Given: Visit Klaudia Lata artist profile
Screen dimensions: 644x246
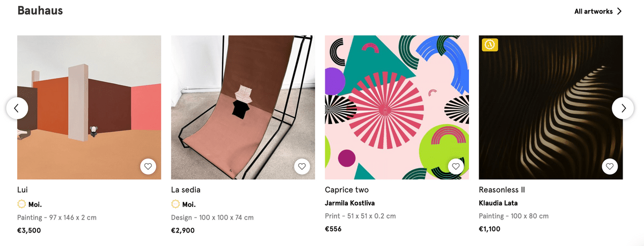Looking at the screenshot, I should pos(498,203).
